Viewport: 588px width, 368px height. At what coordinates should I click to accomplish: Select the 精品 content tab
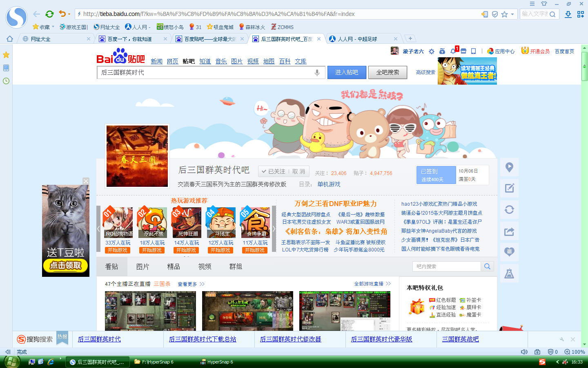click(x=174, y=267)
